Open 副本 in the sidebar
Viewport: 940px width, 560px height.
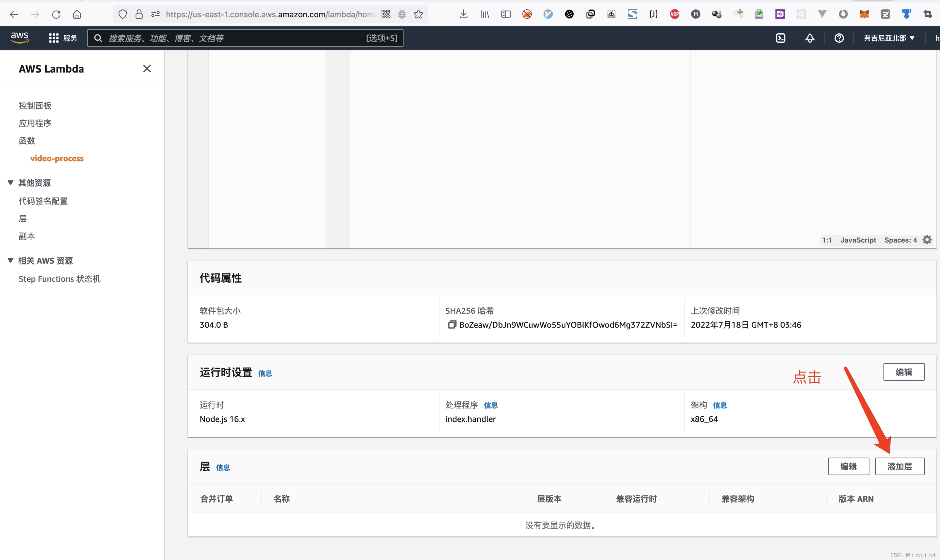click(x=27, y=236)
